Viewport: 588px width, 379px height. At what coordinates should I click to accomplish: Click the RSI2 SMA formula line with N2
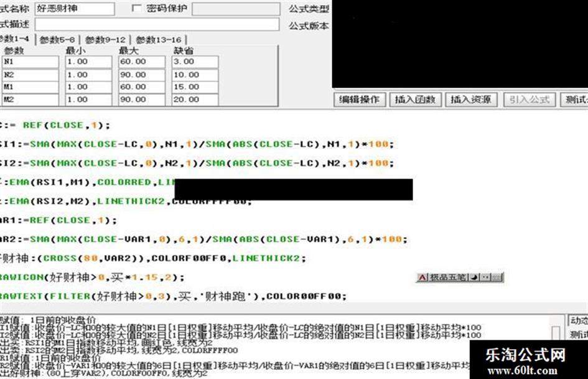click(197, 163)
